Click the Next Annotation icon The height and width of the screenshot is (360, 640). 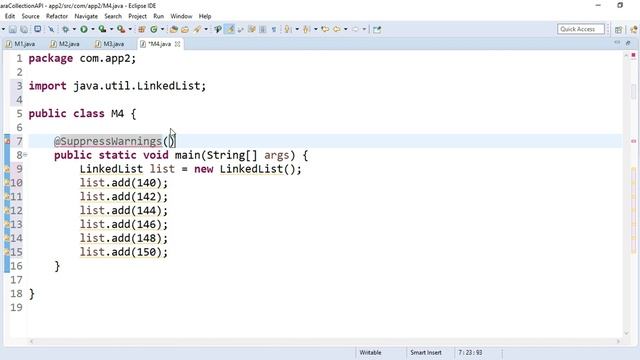287,29
